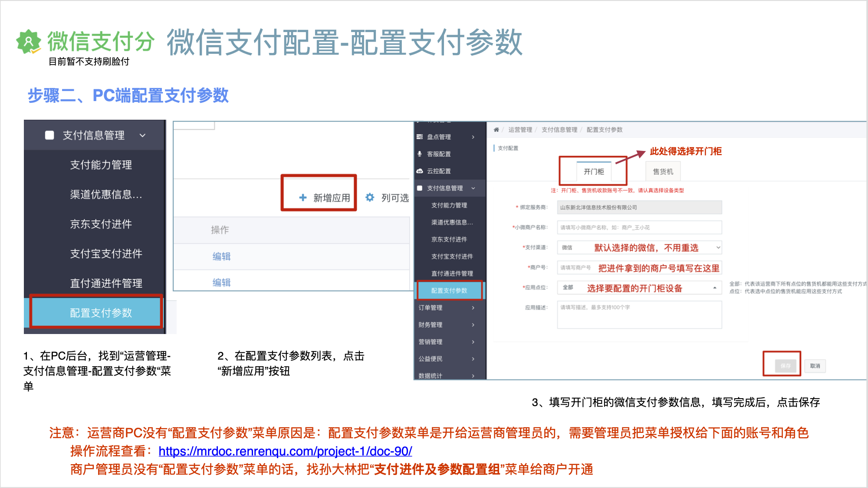Click the 列可选 button
This screenshot has height=488, width=868.
point(387,198)
